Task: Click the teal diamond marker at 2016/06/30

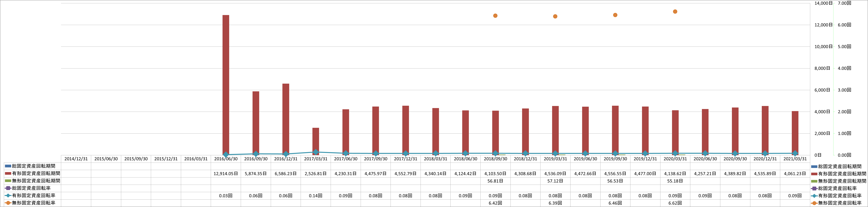Action: click(x=226, y=155)
